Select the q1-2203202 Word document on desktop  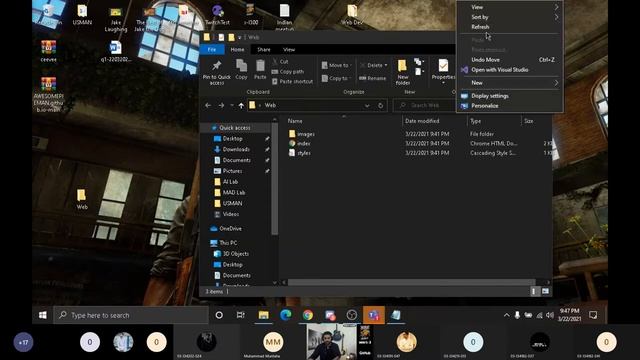coord(116,51)
